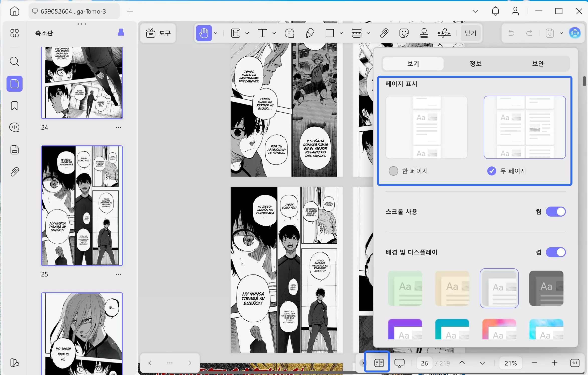Click the eraser tool icon
The width and height of the screenshot is (588, 375).
pos(310,33)
